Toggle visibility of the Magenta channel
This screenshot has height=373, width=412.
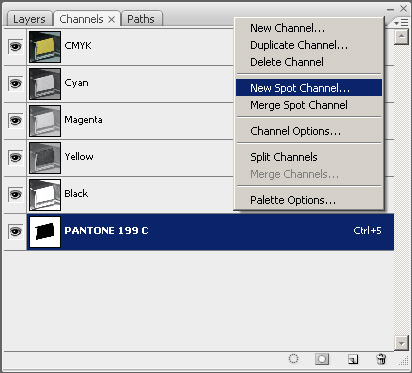pos(15,120)
